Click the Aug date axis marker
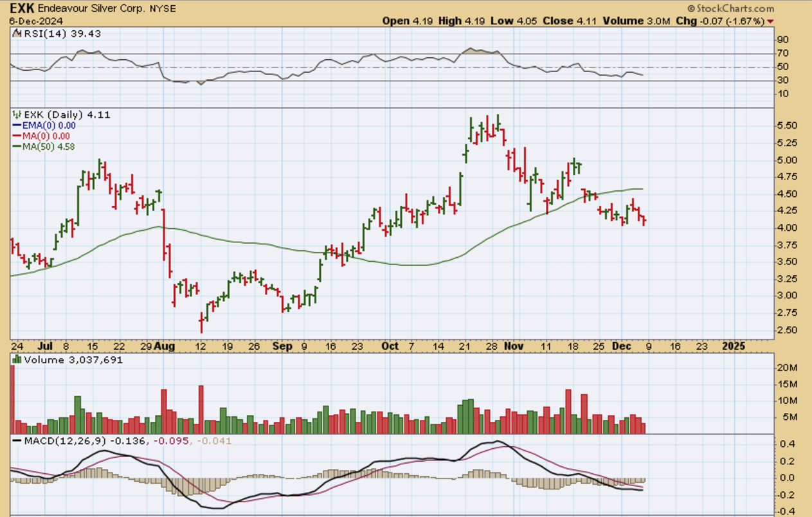 (x=166, y=346)
